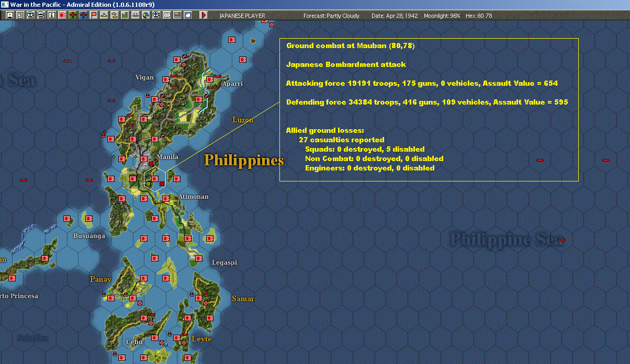The image size is (630, 364).
Task: Click the Panay island label
Action: point(100,279)
